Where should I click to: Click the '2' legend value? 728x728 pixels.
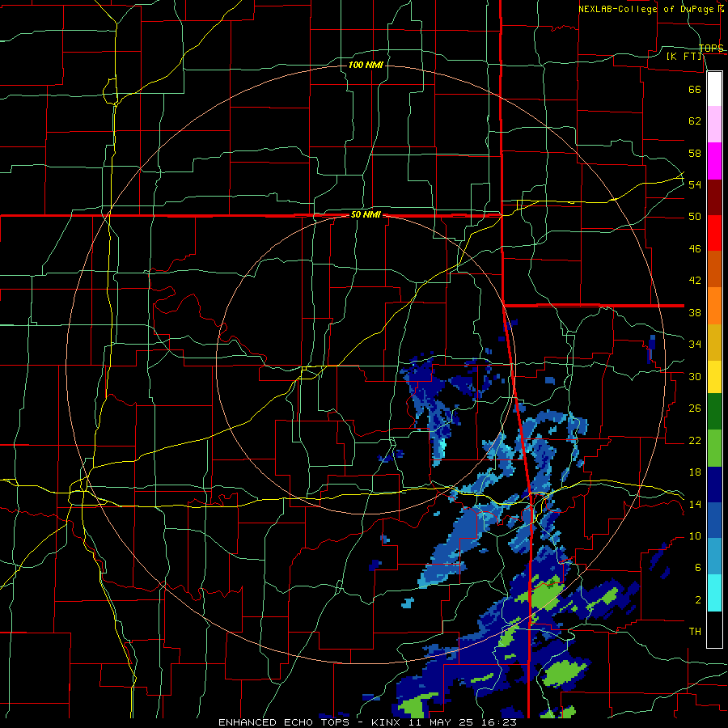[x=697, y=600]
